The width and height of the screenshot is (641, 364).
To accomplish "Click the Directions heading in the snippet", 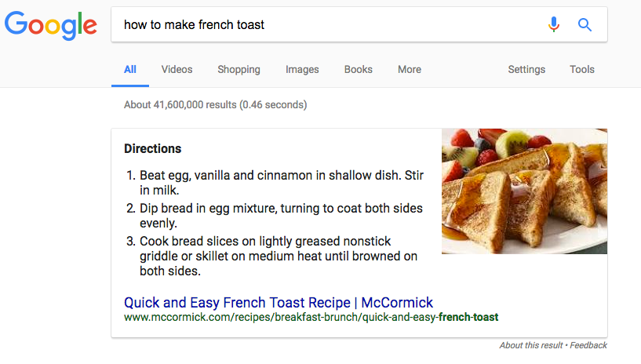I will point(152,148).
